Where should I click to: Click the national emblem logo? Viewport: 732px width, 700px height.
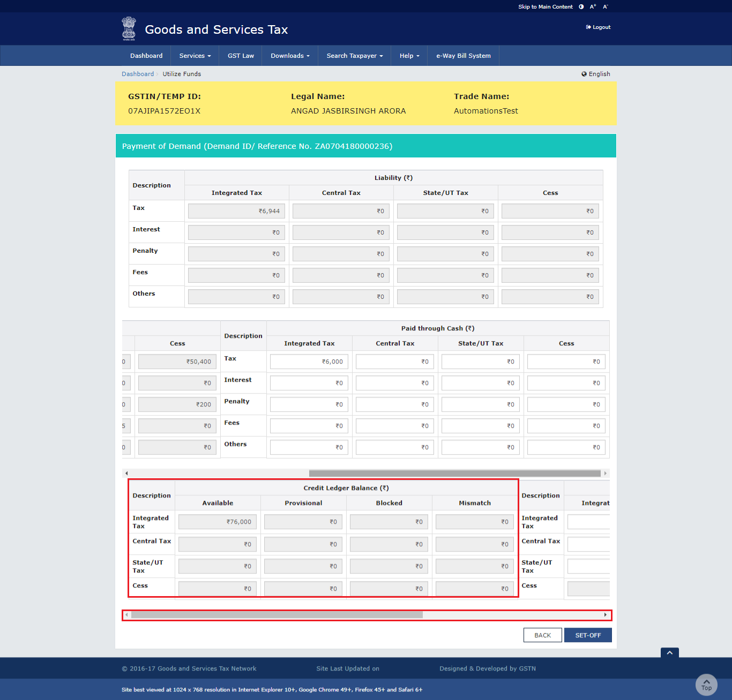click(129, 28)
